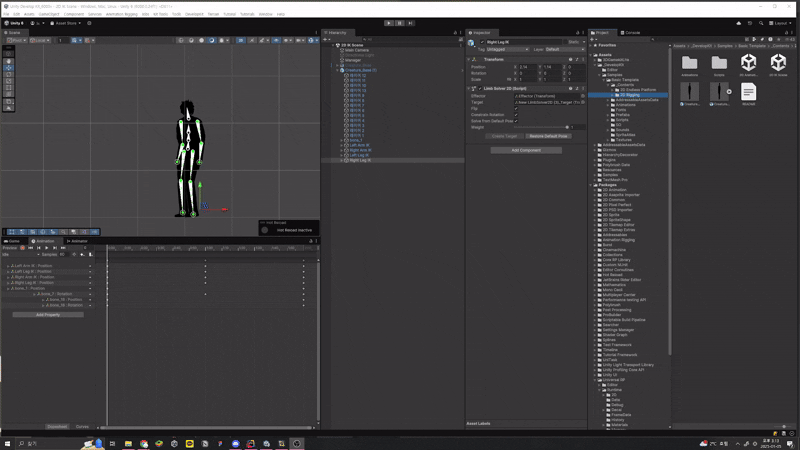
Task: Click the Position X field in Transform
Action: coord(527,67)
